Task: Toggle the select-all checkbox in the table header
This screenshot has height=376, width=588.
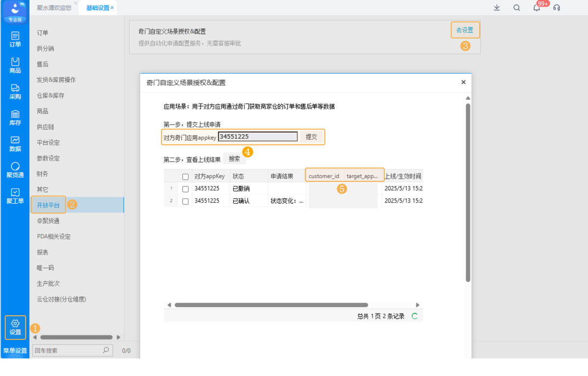Action: (x=185, y=176)
